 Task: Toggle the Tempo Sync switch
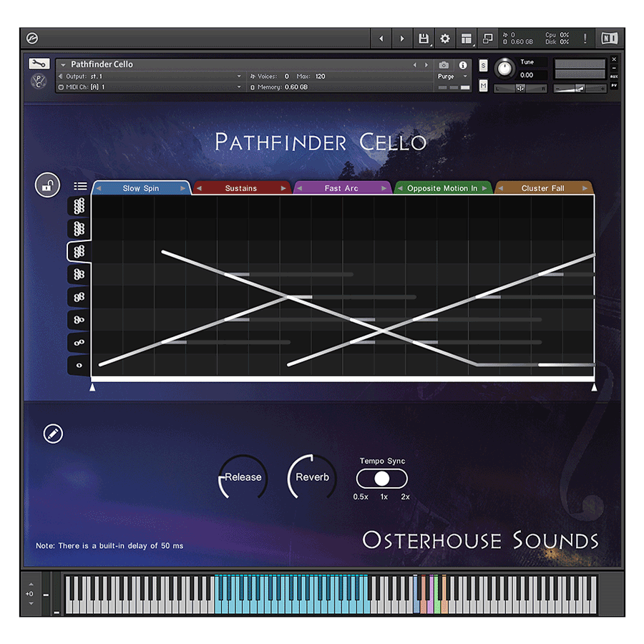(382, 479)
